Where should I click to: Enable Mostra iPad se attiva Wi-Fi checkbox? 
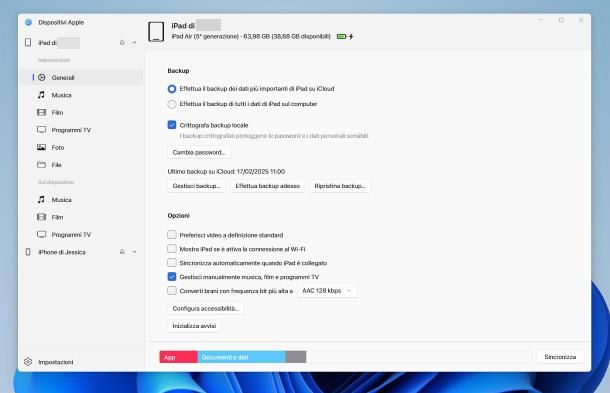[172, 249]
